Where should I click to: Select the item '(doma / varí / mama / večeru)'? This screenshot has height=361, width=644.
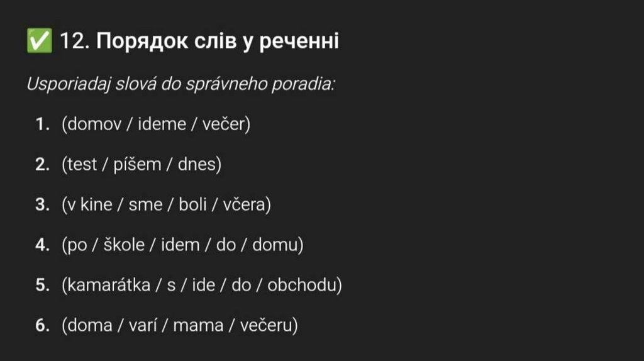pyautogui.click(x=180, y=326)
